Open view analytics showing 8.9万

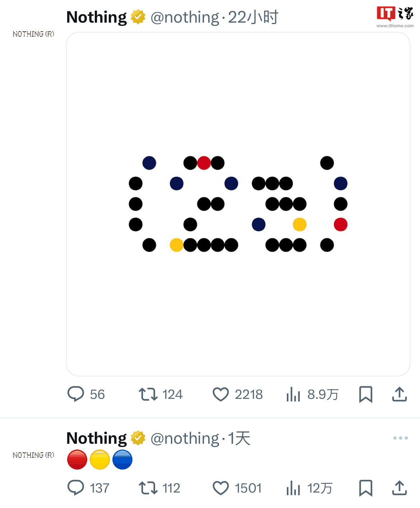click(294, 394)
